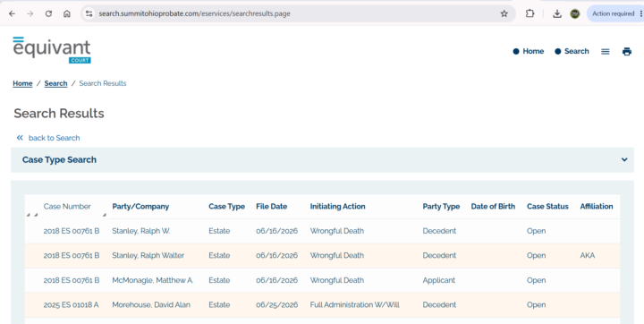Image resolution: width=644 pixels, height=324 pixels.
Task: Open browser downloads icon
Action: pyautogui.click(x=557, y=13)
